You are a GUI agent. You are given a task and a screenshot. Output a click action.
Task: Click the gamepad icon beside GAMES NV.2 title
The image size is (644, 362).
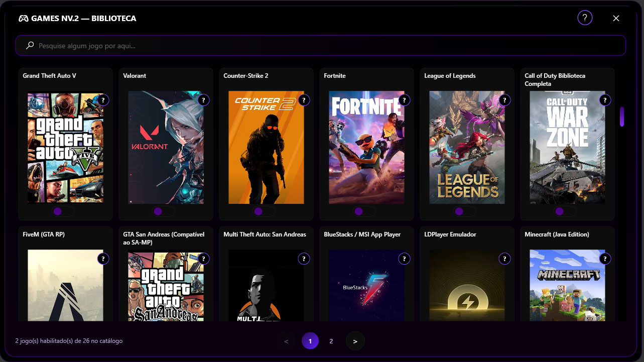24,19
